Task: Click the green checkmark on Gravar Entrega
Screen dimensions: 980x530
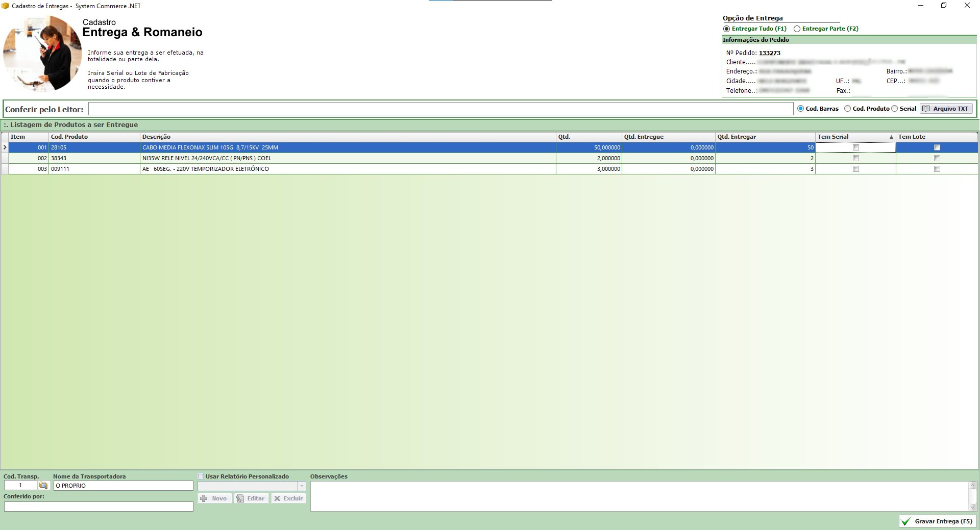Action: tap(906, 521)
